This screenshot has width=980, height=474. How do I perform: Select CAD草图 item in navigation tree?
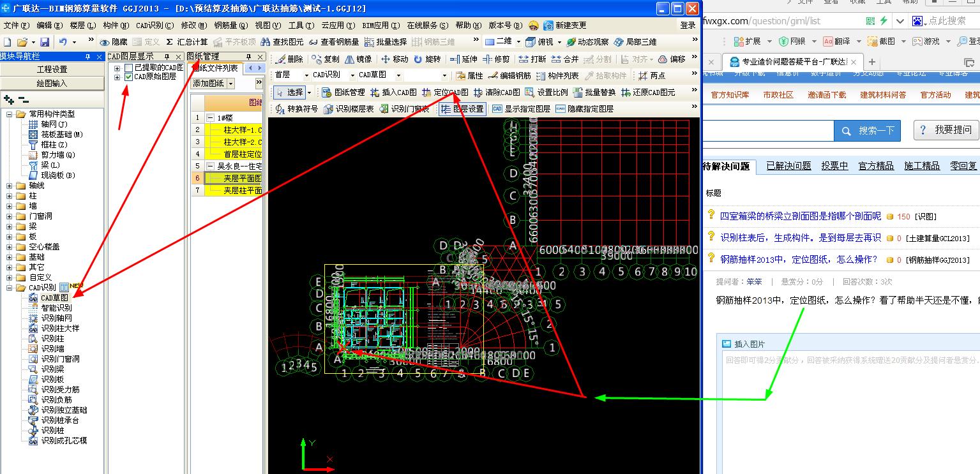click(x=54, y=298)
